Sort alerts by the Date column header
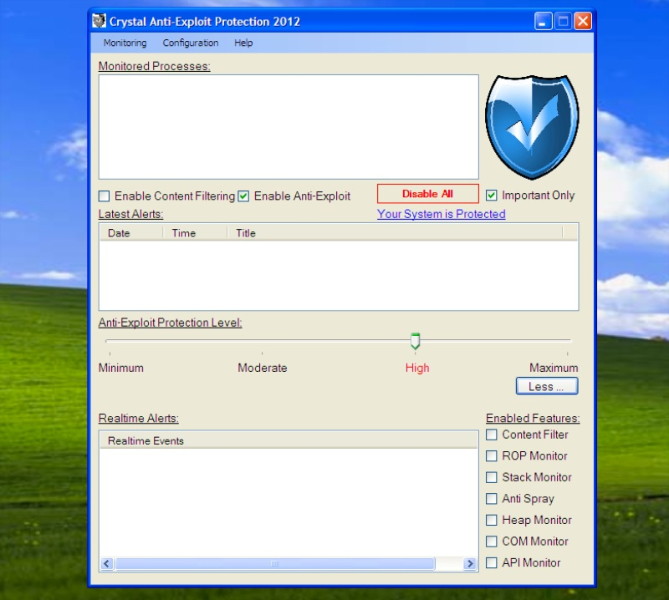Viewport: 669px width, 600px height. coord(119,233)
